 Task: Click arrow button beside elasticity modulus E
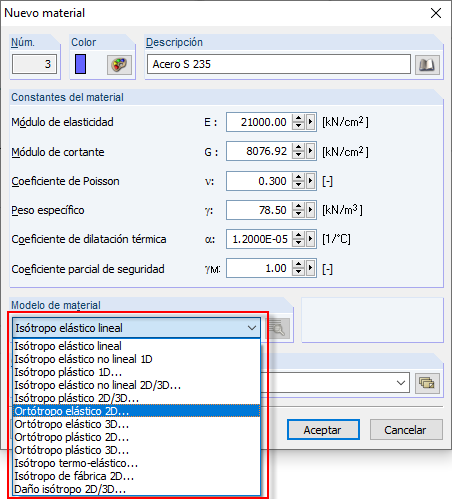[x=311, y=122]
